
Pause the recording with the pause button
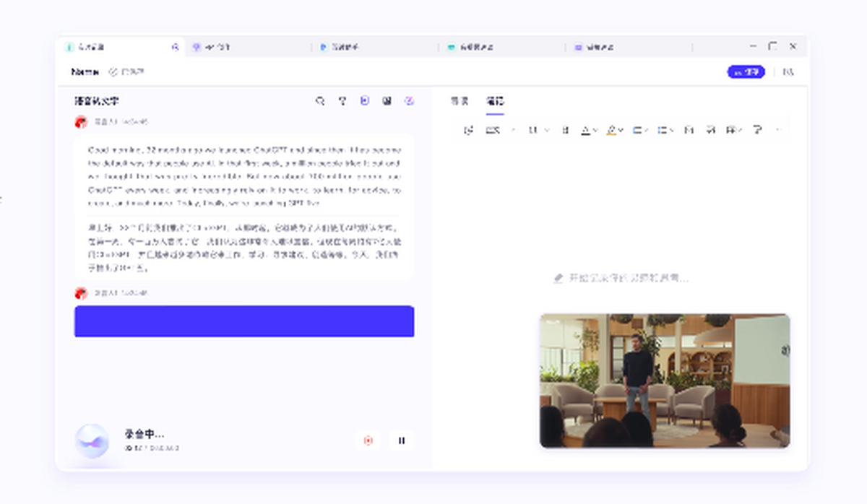[402, 440]
